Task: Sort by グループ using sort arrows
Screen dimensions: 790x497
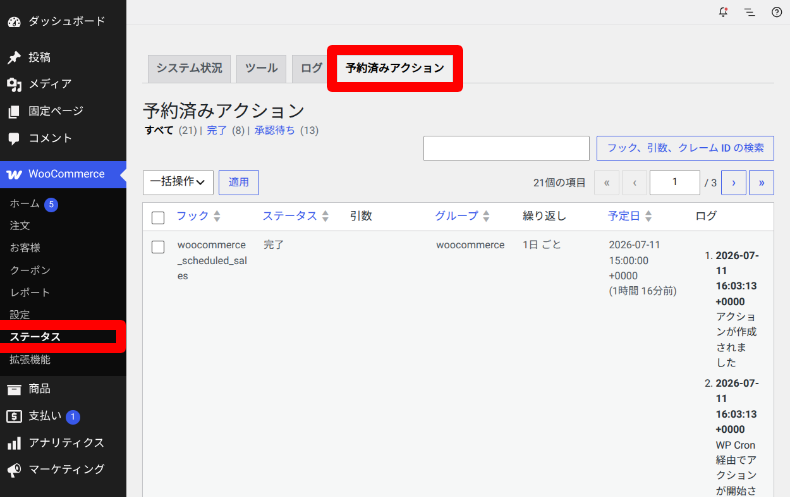Action: (486, 216)
